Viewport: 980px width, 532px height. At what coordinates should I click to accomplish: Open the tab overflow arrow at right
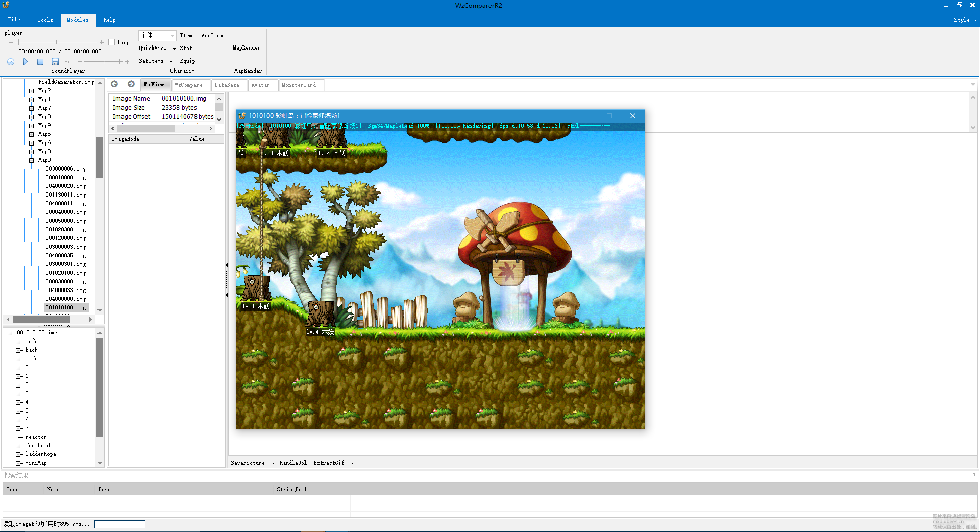point(973,85)
